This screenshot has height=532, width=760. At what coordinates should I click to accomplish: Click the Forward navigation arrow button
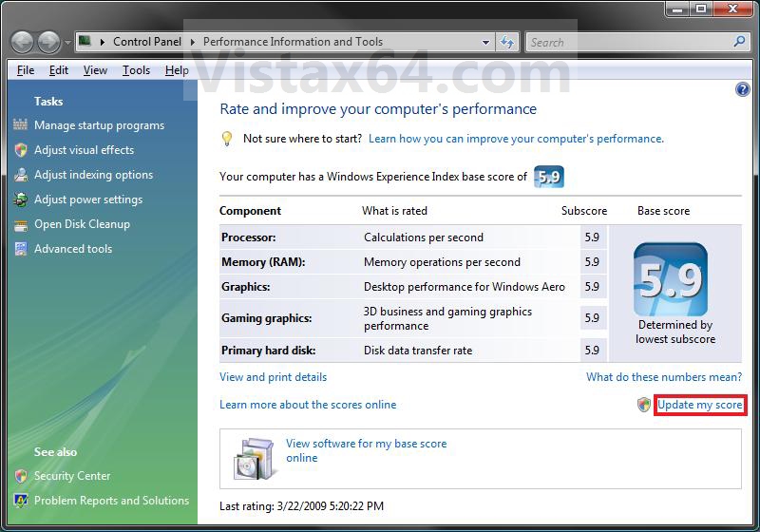coord(49,43)
